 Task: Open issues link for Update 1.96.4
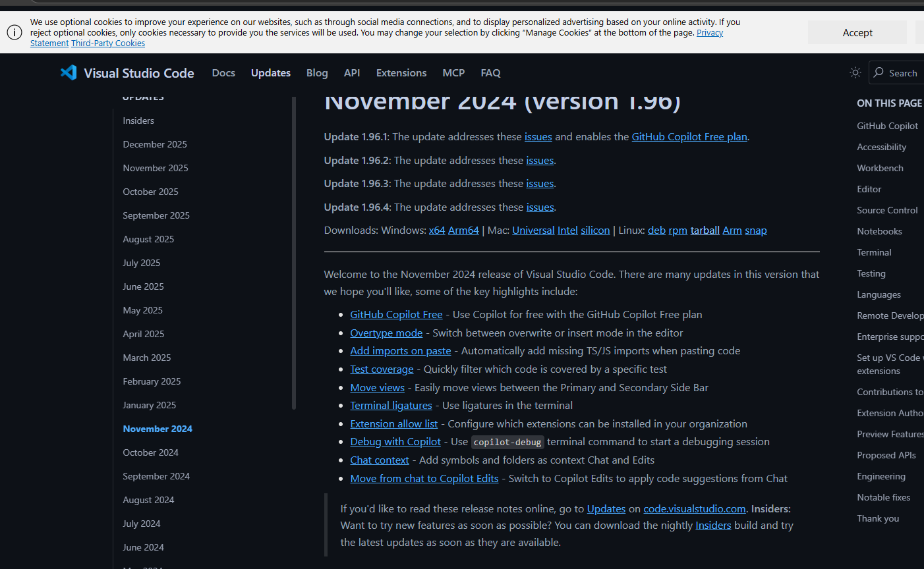(x=540, y=207)
